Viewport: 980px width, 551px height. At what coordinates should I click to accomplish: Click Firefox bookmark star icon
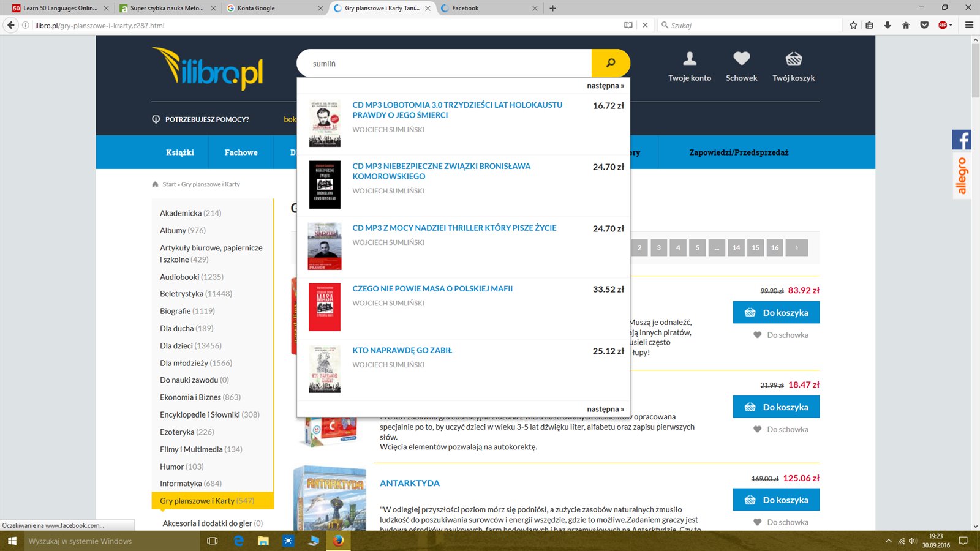click(x=853, y=25)
